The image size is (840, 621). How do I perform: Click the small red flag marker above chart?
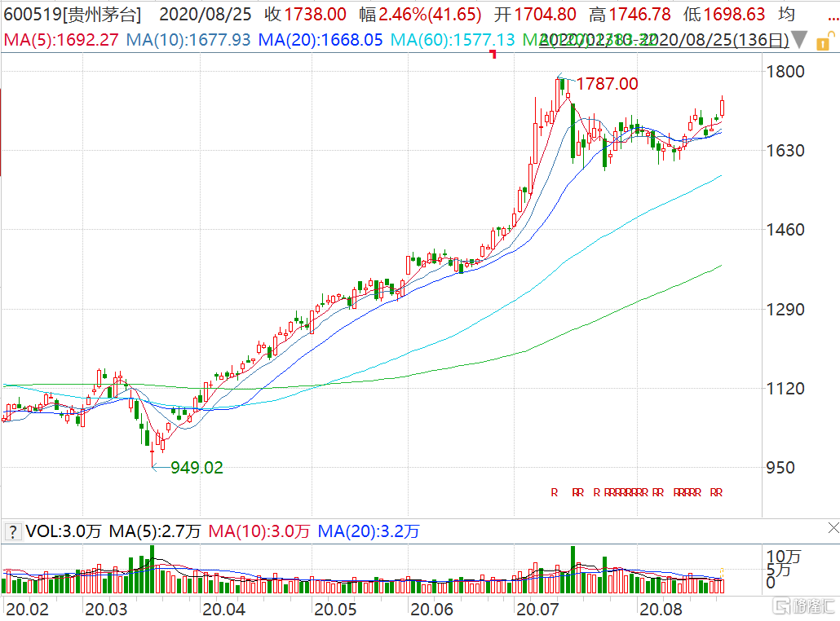493,54
